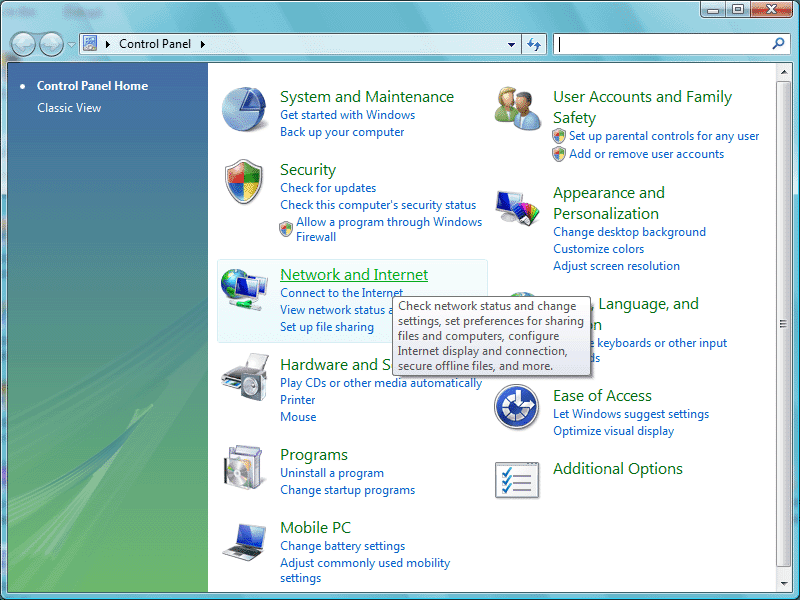The height and width of the screenshot is (600, 800).
Task: Click the Refresh button in address bar
Action: pos(534,44)
